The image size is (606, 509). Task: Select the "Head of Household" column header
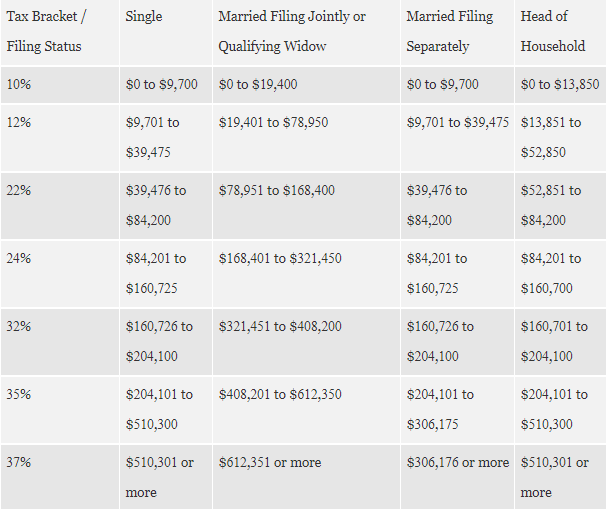(553, 31)
